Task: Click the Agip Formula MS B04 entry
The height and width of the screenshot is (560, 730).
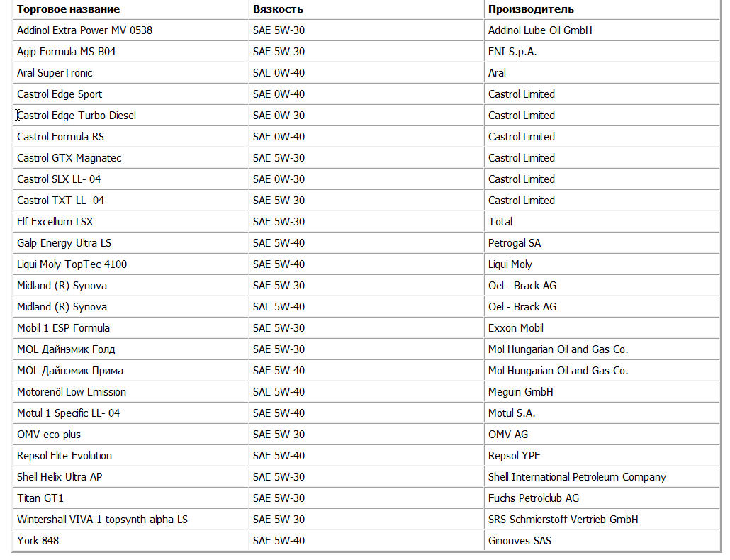Action: pos(66,52)
